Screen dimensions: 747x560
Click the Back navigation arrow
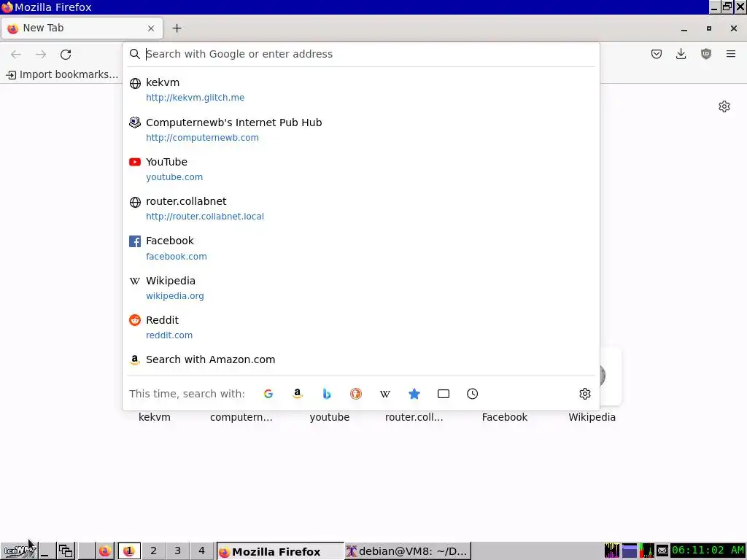16,54
